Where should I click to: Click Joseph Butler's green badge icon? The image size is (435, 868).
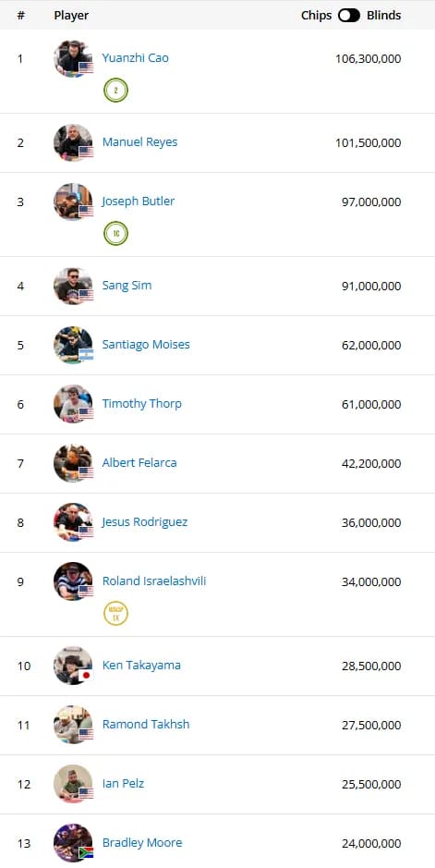115,234
